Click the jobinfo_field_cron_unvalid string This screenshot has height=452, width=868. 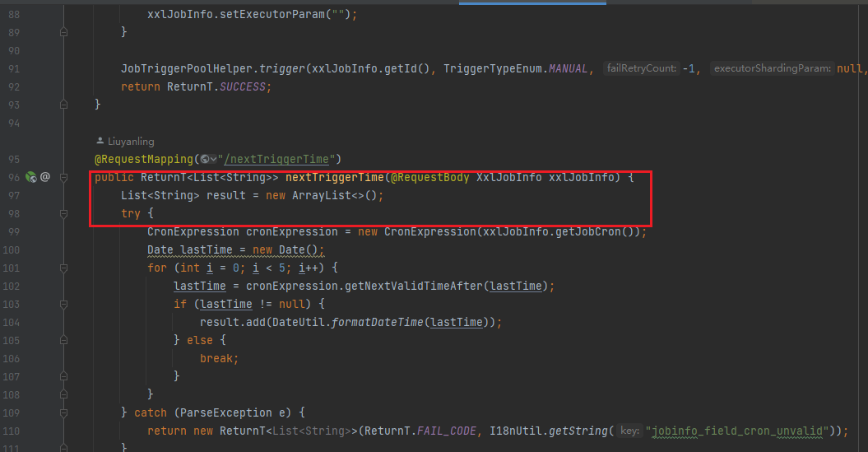[x=737, y=431]
